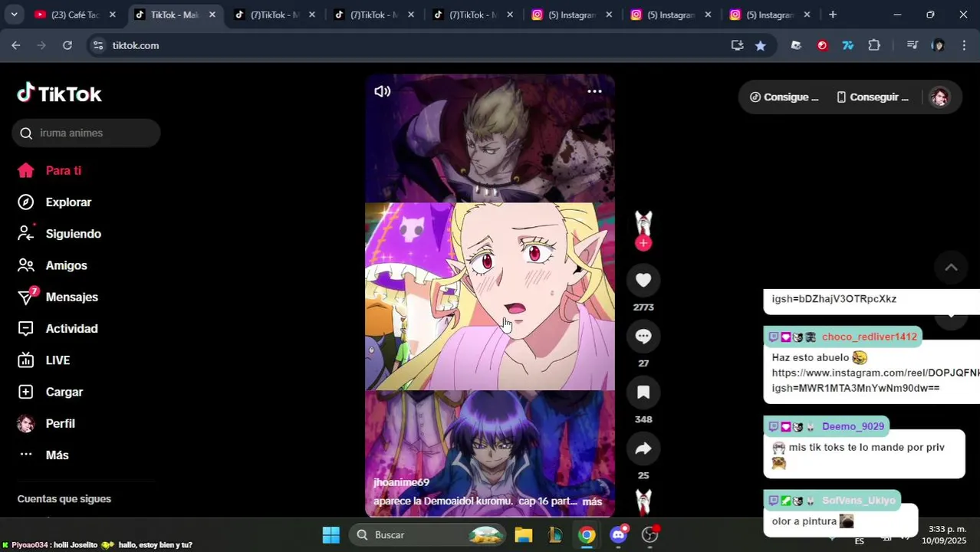Open Discord from taskbar

[619, 535]
